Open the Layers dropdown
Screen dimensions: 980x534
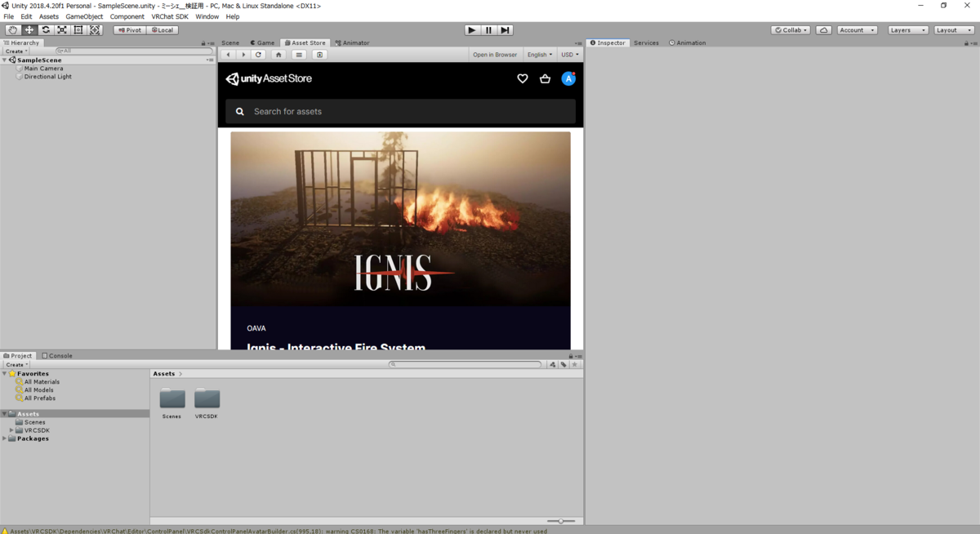pyautogui.click(x=908, y=30)
